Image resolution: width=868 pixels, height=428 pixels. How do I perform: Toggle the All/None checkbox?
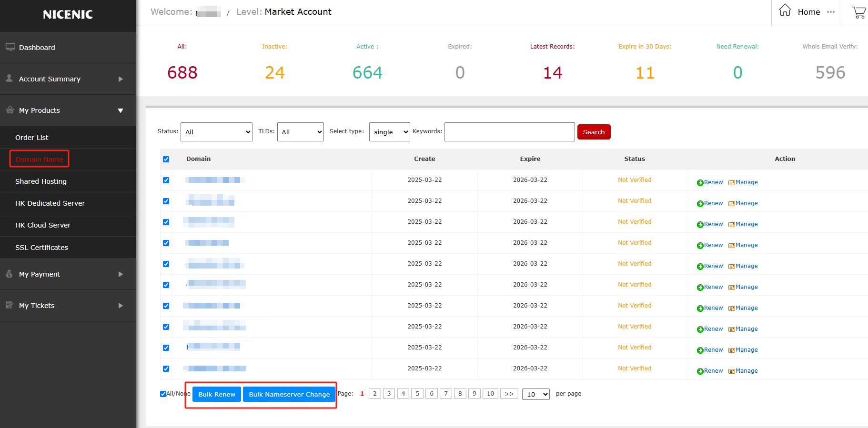(x=163, y=394)
